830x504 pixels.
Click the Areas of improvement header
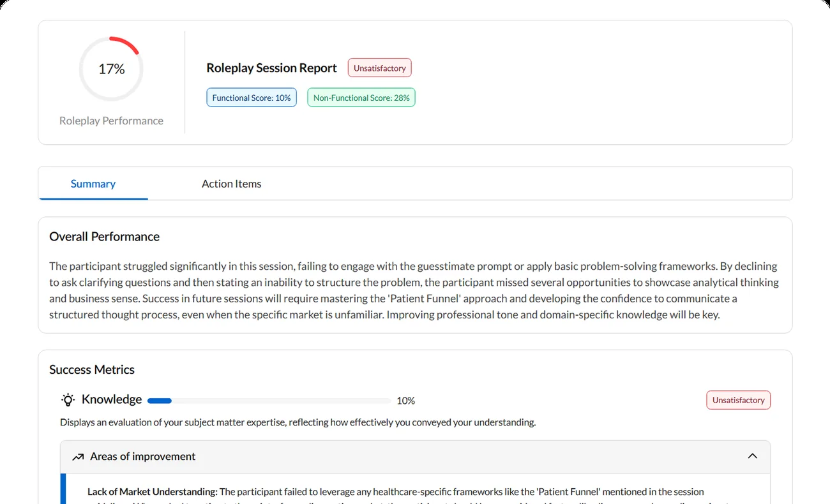coord(415,457)
